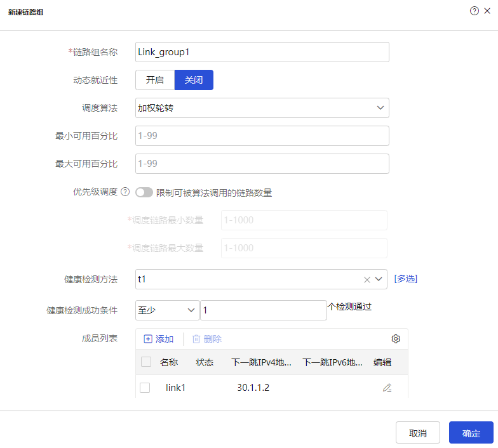This screenshot has height=448, width=498.
Task: Click the 确定 button
Action: coord(471,433)
